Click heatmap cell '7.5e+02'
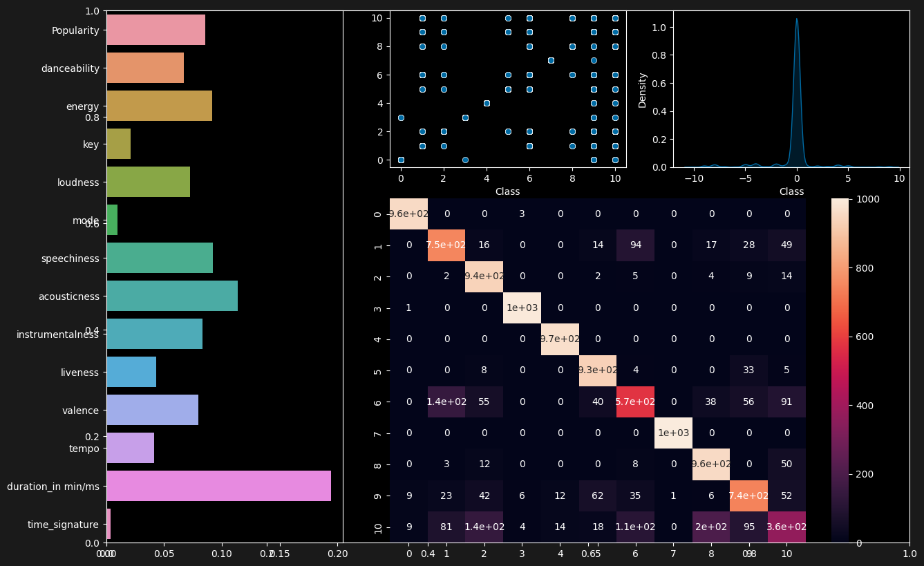924x566 pixels. tap(446, 245)
